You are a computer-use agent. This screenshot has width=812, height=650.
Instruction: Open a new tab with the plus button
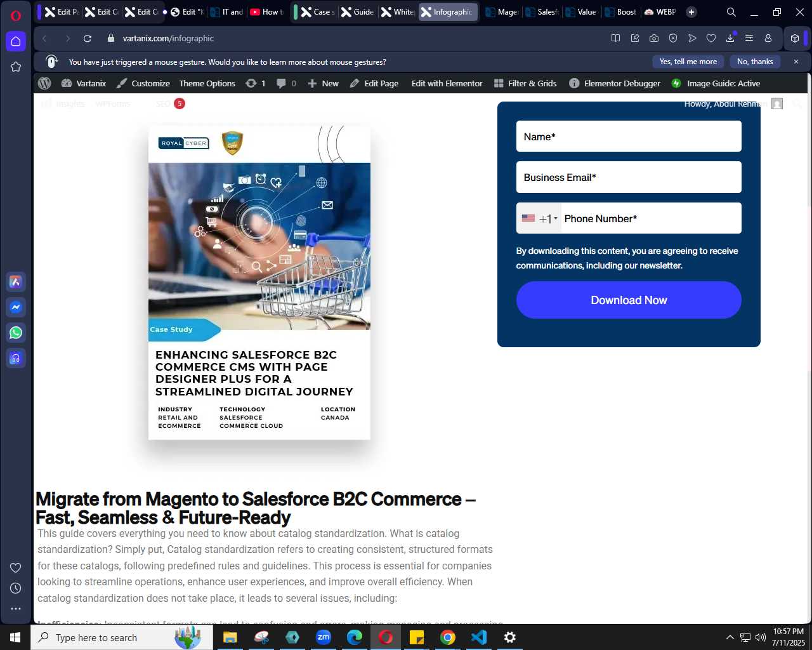[691, 12]
